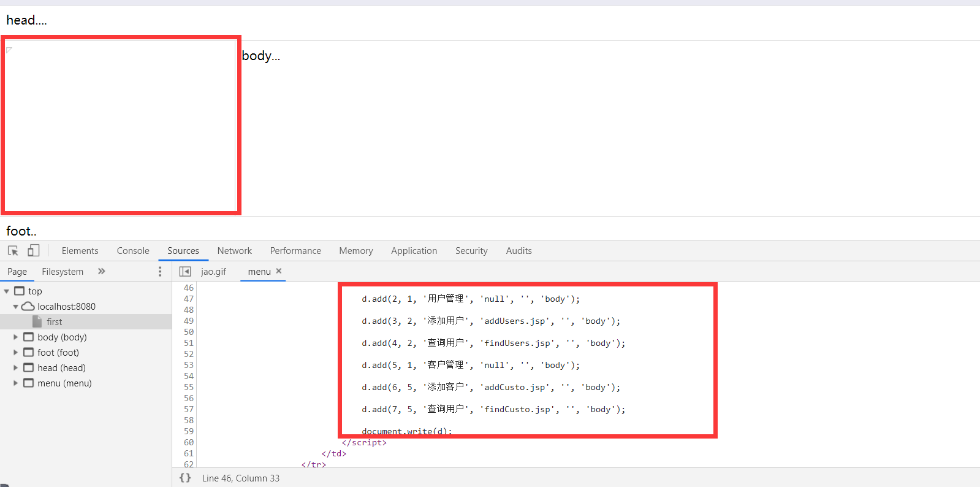Image resolution: width=980 pixels, height=487 pixels.
Task: Toggle device toolbar icon
Action: pos(34,250)
